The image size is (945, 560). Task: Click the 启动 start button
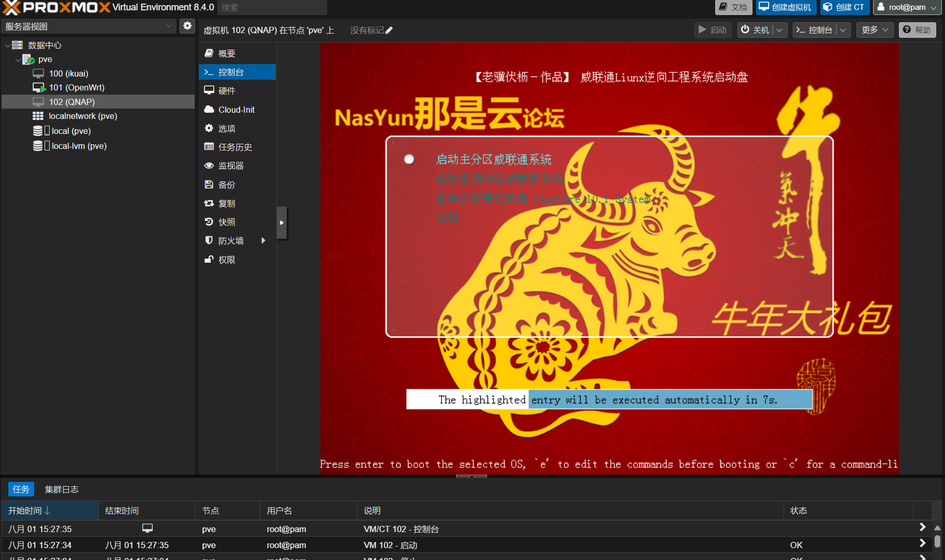(x=713, y=30)
